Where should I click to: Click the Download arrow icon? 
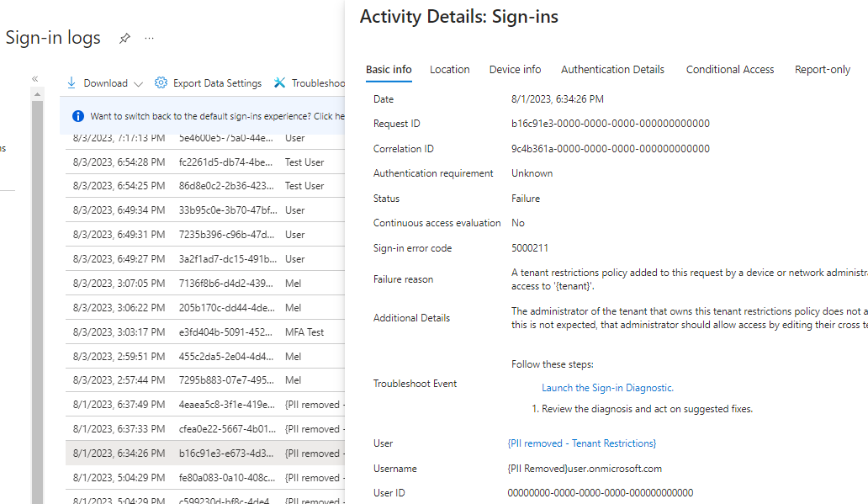coord(72,82)
